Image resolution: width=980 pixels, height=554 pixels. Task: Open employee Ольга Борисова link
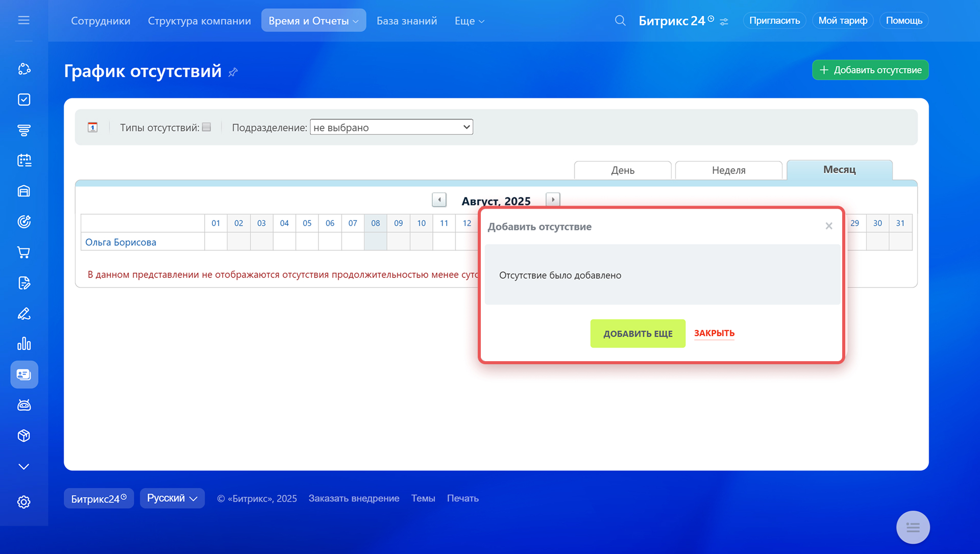click(121, 242)
